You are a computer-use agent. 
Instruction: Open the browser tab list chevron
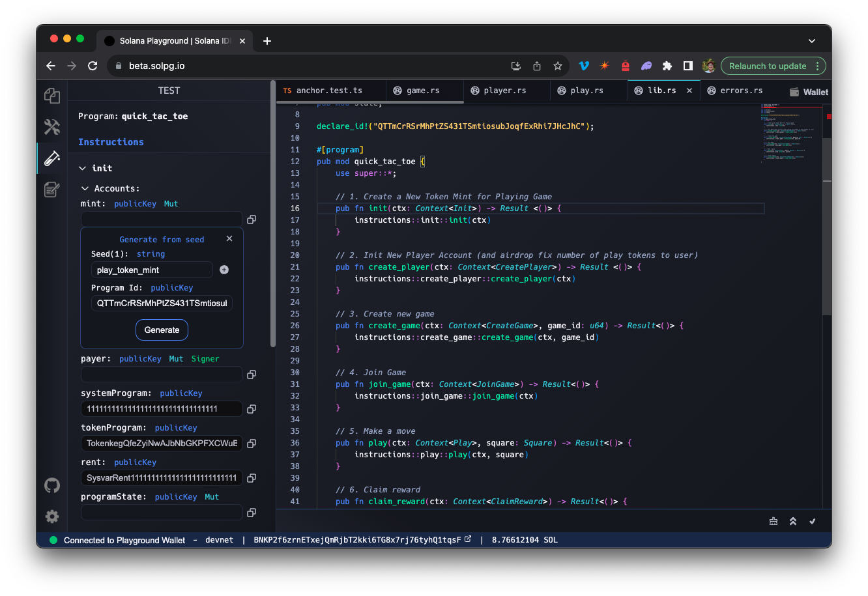(x=812, y=41)
